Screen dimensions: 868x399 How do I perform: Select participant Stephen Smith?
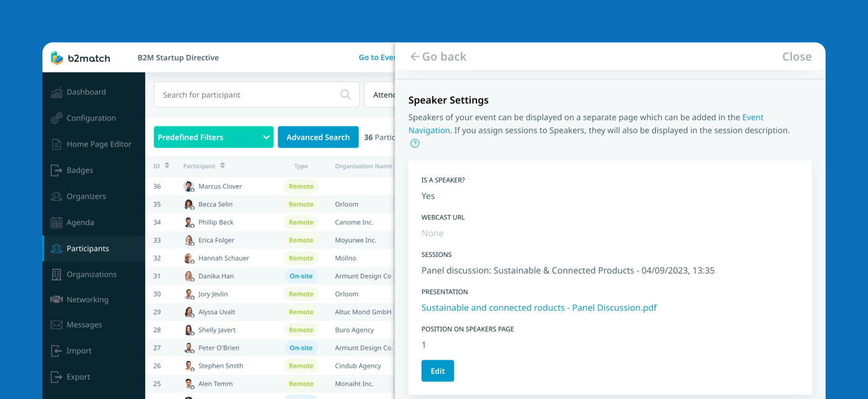pyautogui.click(x=221, y=366)
